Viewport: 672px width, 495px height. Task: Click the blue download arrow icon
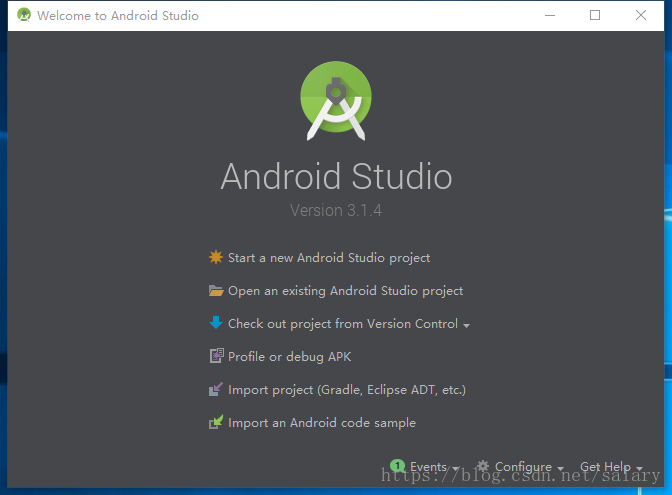[216, 323]
